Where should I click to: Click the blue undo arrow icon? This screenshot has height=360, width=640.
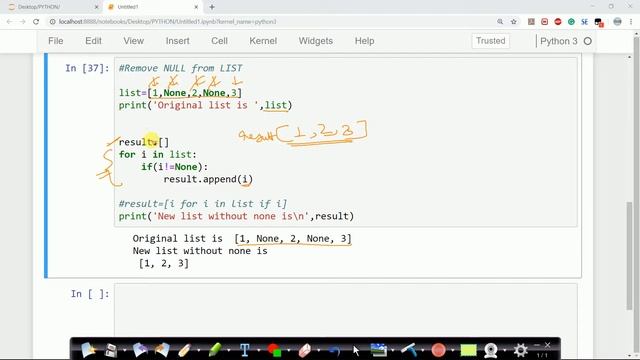[x=334, y=350]
